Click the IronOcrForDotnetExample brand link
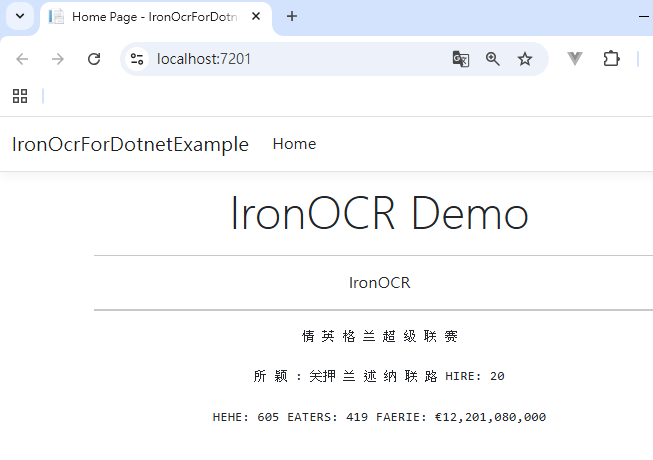 click(x=130, y=144)
